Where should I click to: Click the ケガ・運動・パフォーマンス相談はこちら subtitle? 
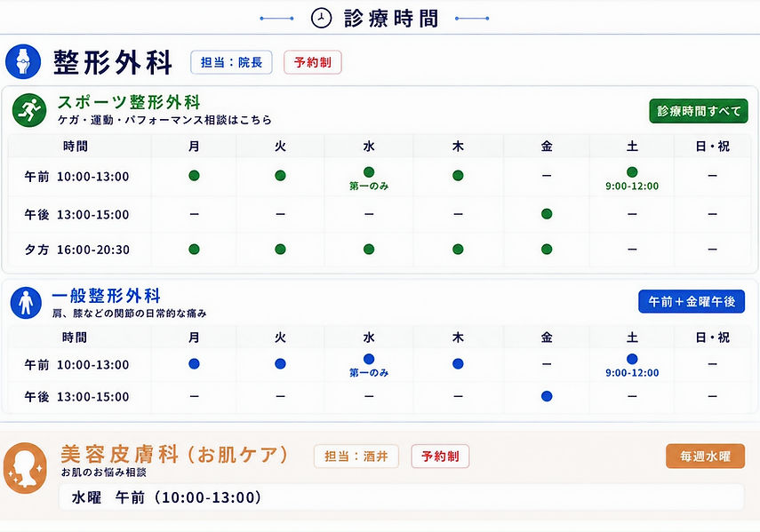(x=164, y=120)
